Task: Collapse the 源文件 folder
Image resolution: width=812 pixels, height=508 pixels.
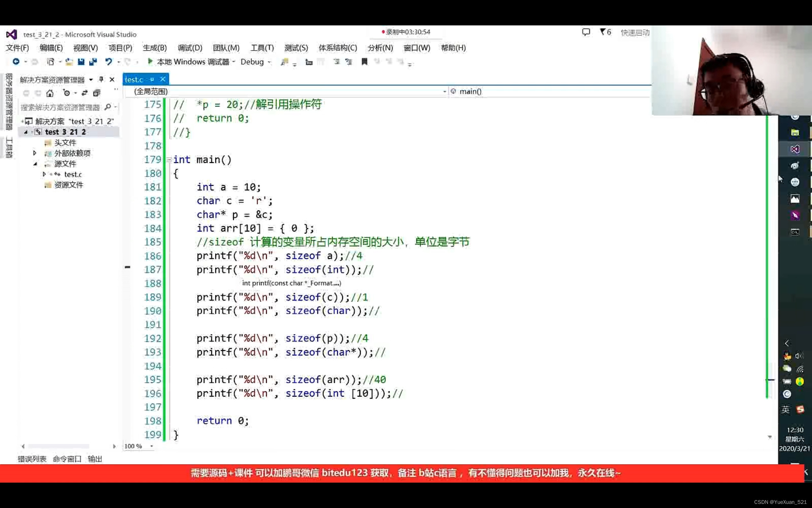Action: (35, 164)
